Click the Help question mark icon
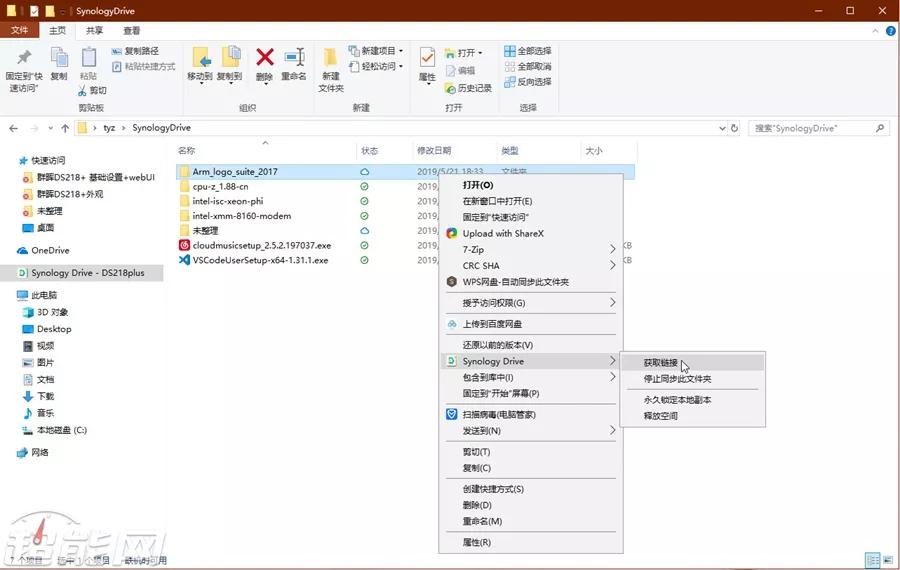Viewport: 900px width, 570px height. point(891,31)
